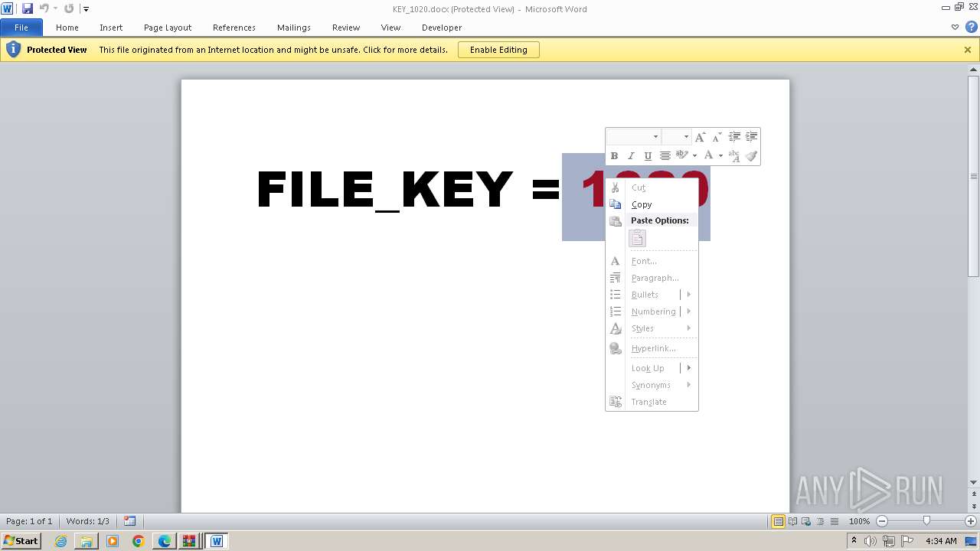
Task: Click the Styles abc icon in mini toolbar
Action: coord(734,155)
